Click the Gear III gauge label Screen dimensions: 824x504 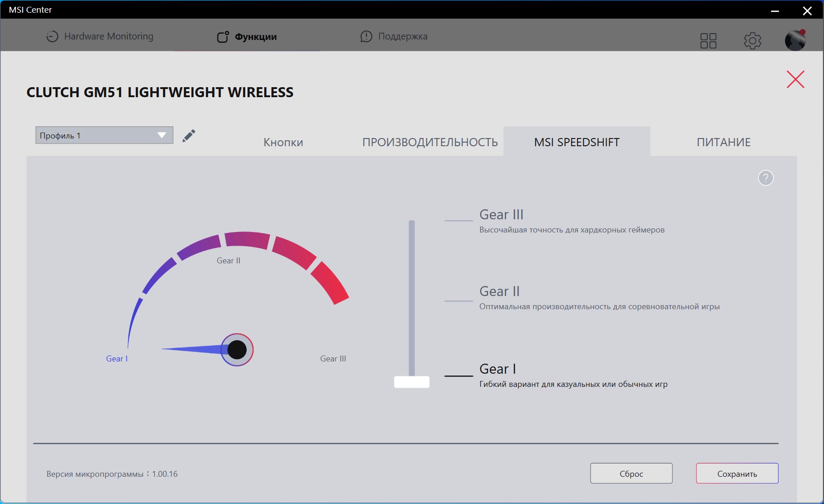333,359
